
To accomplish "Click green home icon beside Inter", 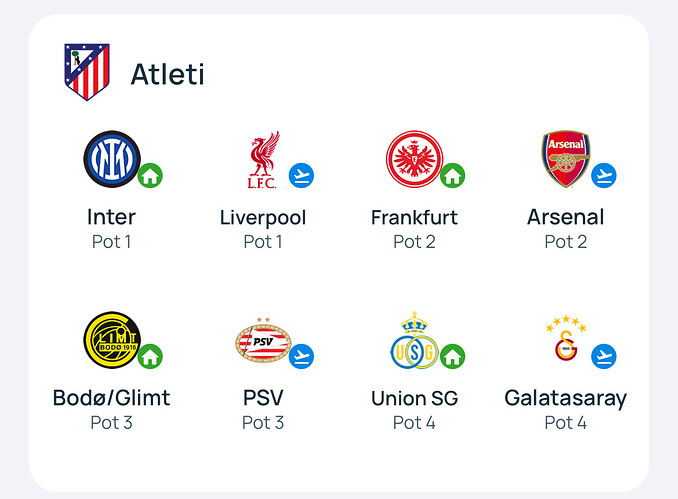I will (x=150, y=176).
